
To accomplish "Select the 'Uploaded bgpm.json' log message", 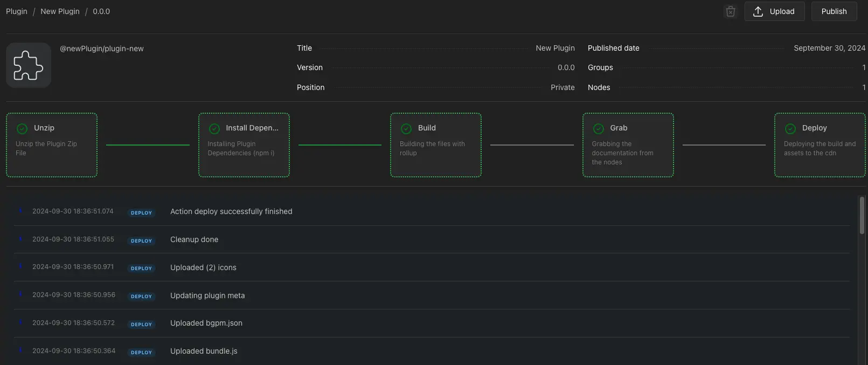I will (x=206, y=323).
